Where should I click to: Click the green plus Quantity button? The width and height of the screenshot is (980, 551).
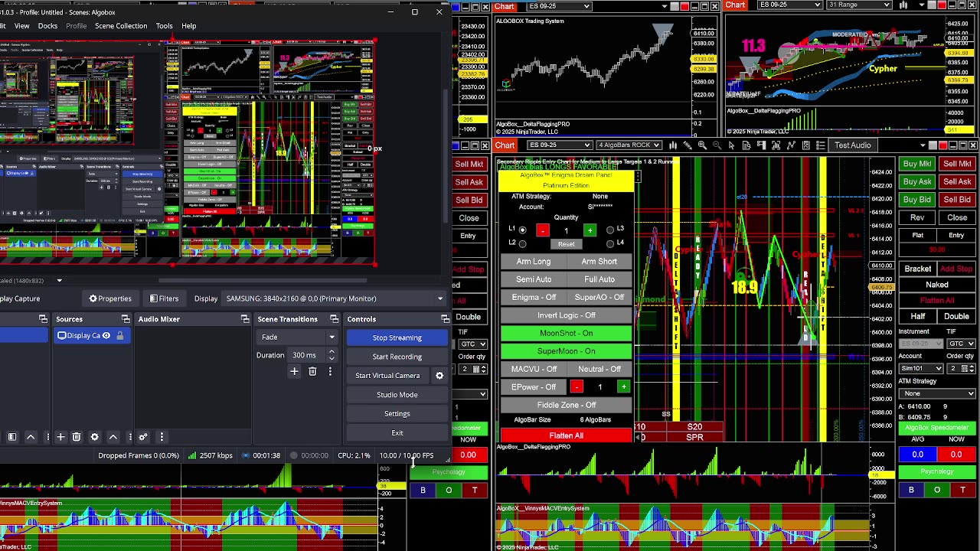(590, 230)
